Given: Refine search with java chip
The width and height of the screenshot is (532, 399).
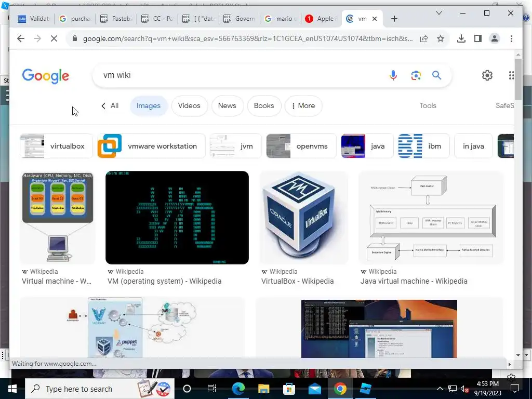Looking at the screenshot, I should pyautogui.click(x=367, y=146).
